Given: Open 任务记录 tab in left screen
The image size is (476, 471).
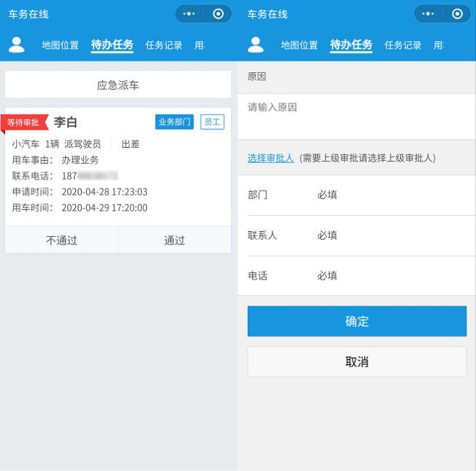Looking at the screenshot, I should [164, 45].
